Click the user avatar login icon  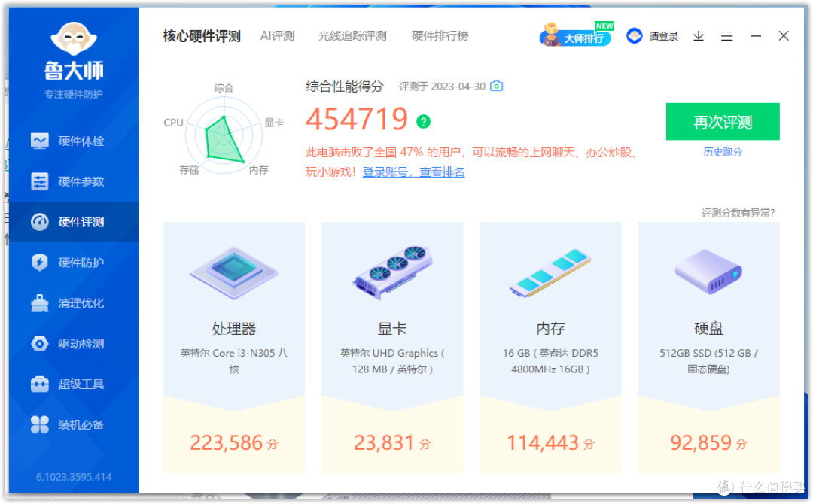[x=634, y=36]
